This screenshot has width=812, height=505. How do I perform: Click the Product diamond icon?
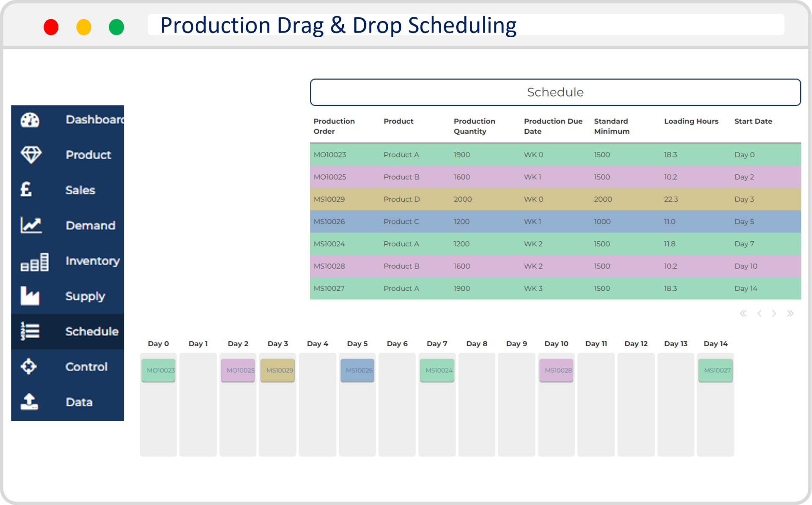(31, 155)
